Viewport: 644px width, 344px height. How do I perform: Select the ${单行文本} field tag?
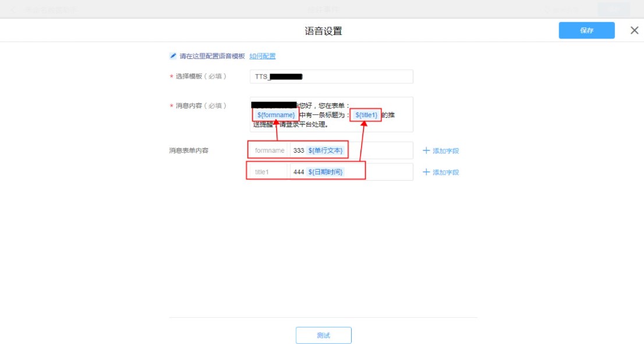tap(325, 150)
